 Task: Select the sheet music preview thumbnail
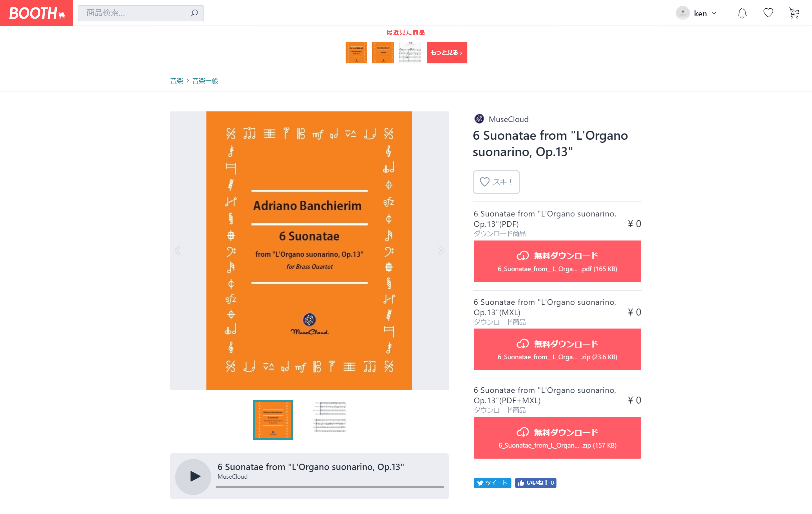pos(330,417)
